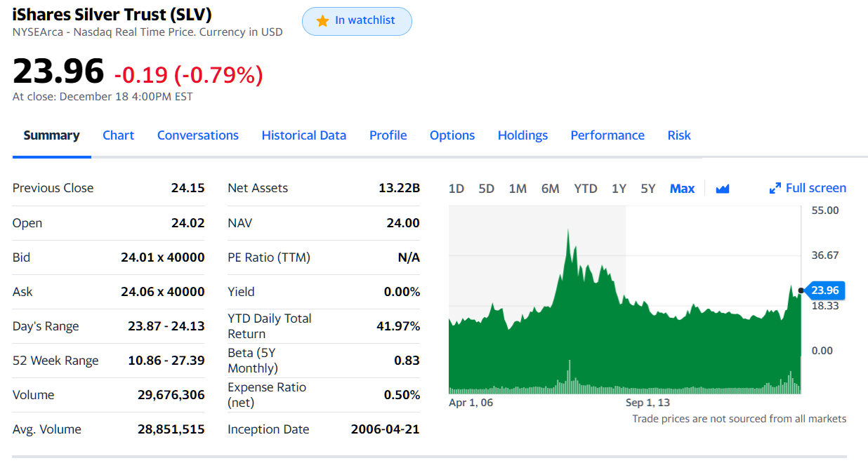Click the NAV value 24.00

point(403,223)
